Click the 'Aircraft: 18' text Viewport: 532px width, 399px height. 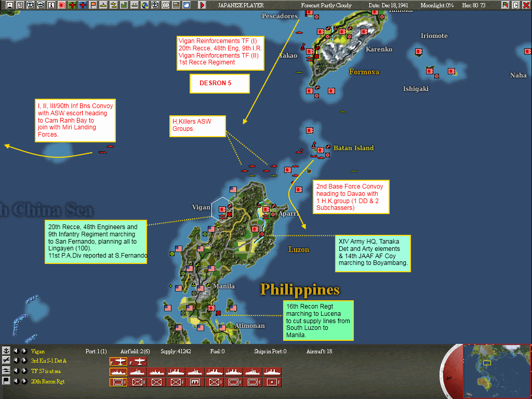[320, 351]
